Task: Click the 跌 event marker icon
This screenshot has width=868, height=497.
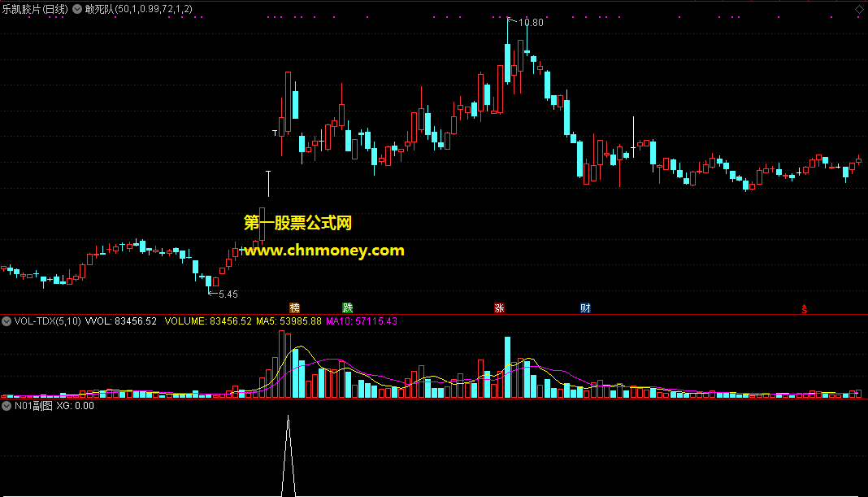Action: coord(347,307)
